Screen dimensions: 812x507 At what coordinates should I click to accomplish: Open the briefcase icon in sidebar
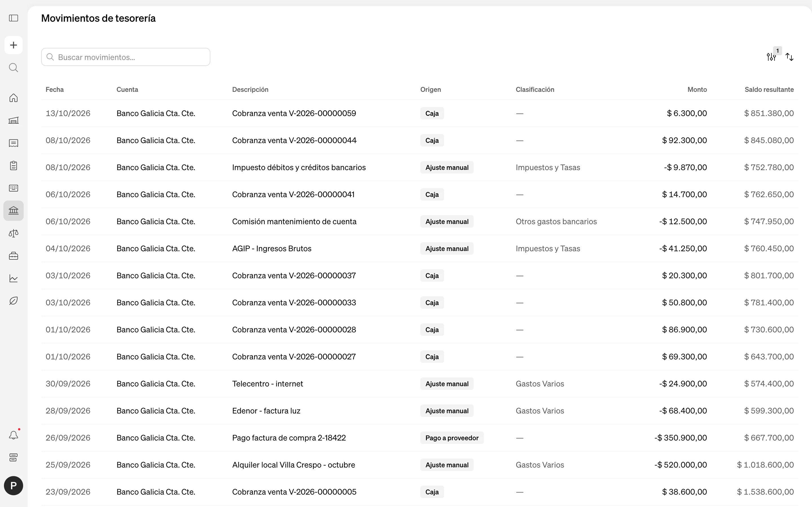pyautogui.click(x=14, y=256)
